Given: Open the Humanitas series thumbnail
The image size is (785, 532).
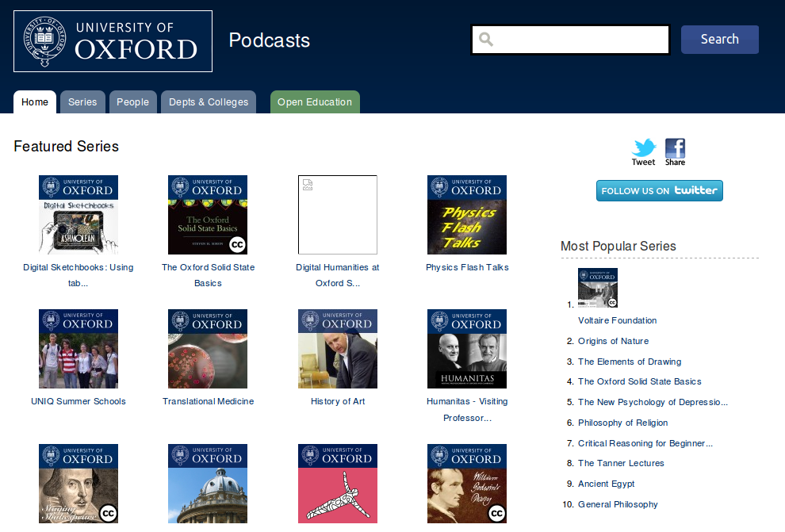Looking at the screenshot, I should pyautogui.click(x=466, y=349).
